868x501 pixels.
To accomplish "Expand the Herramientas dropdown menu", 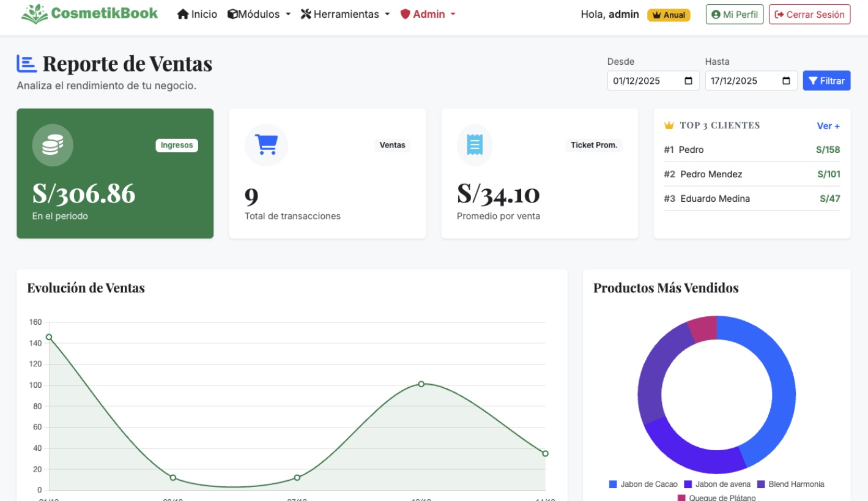I will tap(345, 14).
